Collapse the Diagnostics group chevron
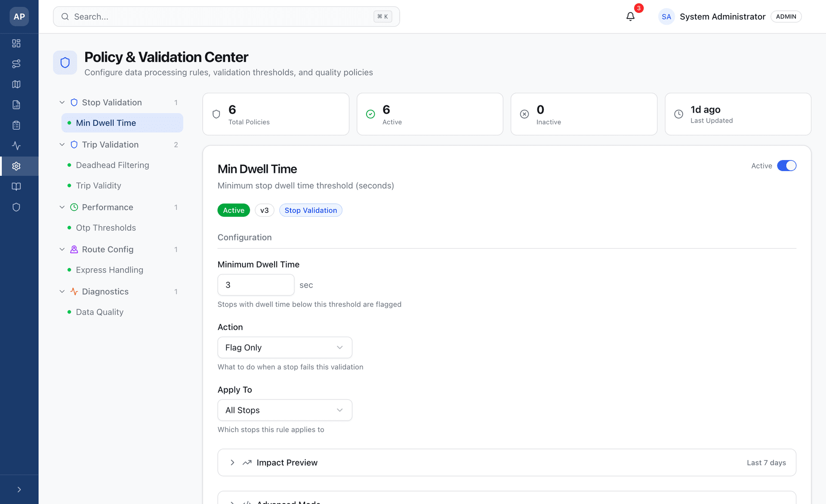 coord(62,292)
